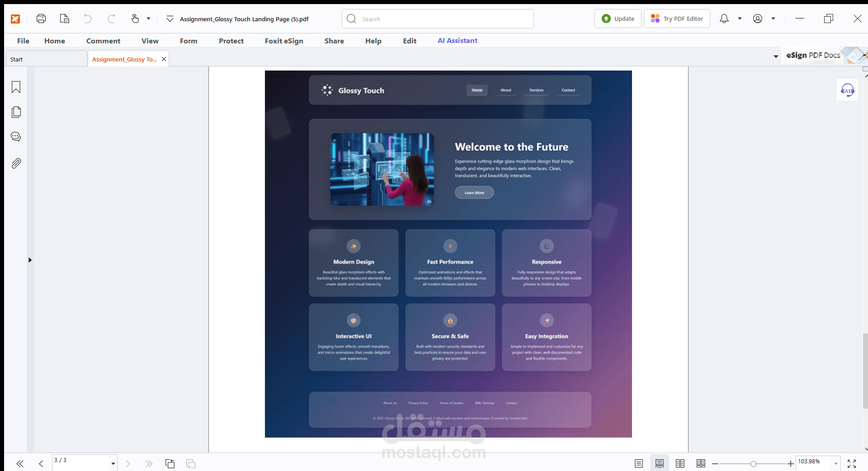The width and height of the screenshot is (868, 471).
Task: Open the zoom level dropdown arrow
Action: (x=836, y=464)
